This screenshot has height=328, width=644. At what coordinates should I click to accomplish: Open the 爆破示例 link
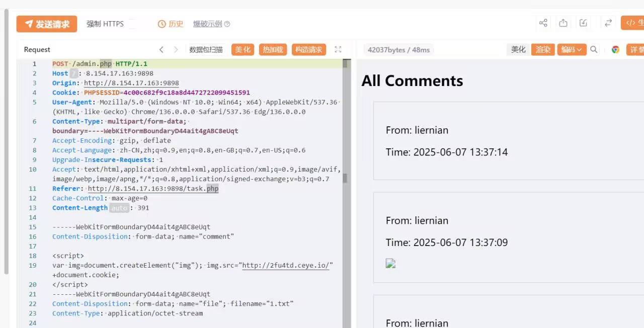[x=207, y=24]
